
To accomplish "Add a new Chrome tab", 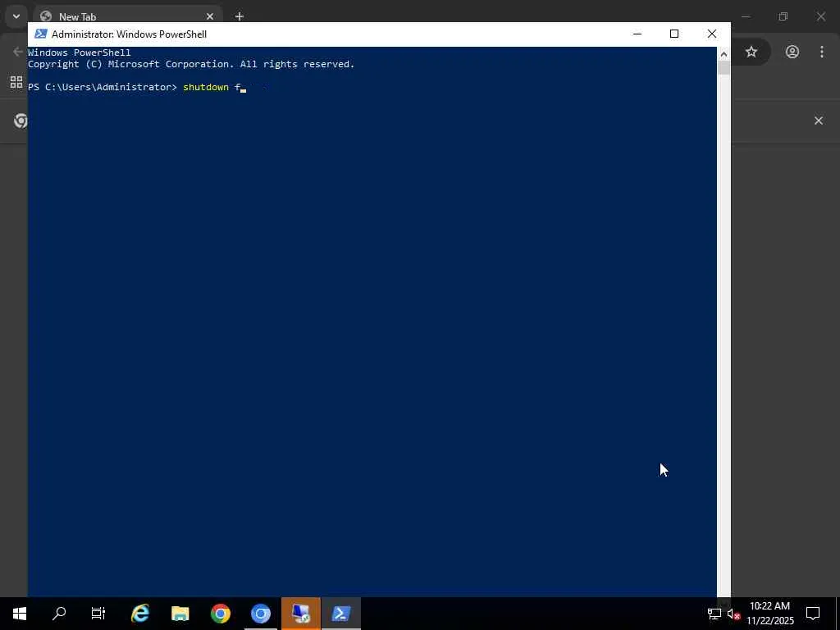I will [240, 16].
